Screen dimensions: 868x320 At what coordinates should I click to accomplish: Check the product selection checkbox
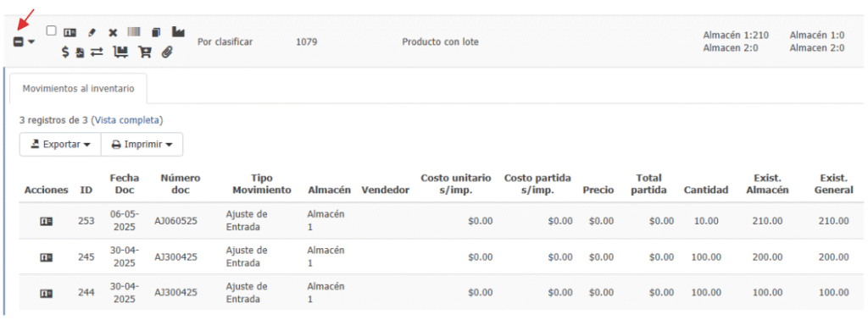pos(51,30)
